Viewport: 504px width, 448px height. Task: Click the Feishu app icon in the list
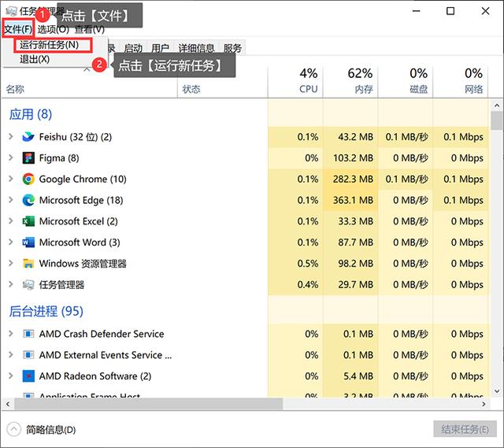click(29, 137)
